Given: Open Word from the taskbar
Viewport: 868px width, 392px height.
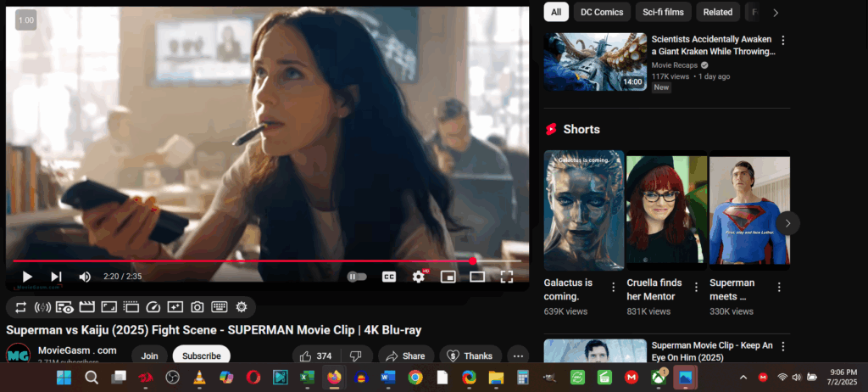Looking at the screenshot, I should (x=388, y=378).
